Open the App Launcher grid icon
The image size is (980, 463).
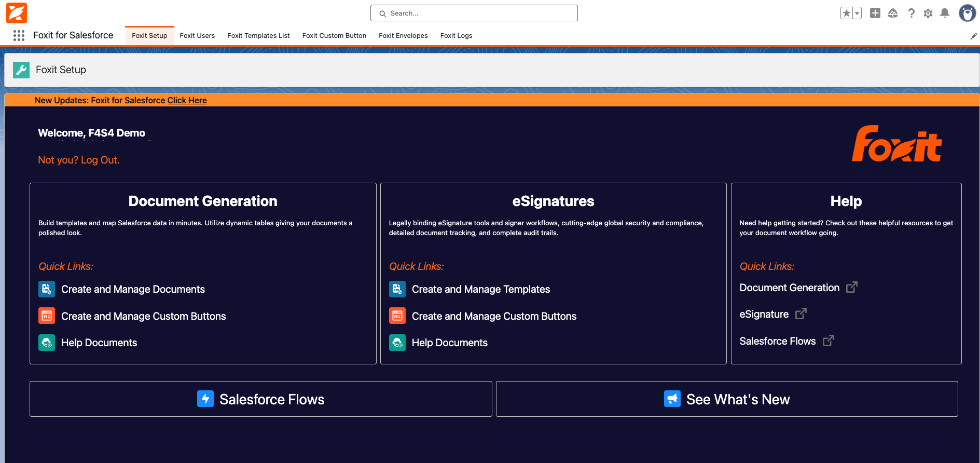pos(19,35)
